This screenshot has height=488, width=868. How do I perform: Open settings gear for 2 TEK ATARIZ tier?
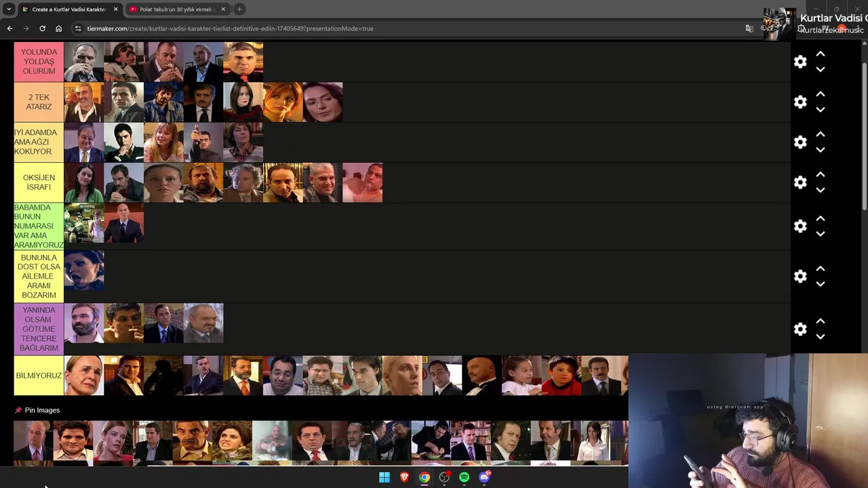800,102
